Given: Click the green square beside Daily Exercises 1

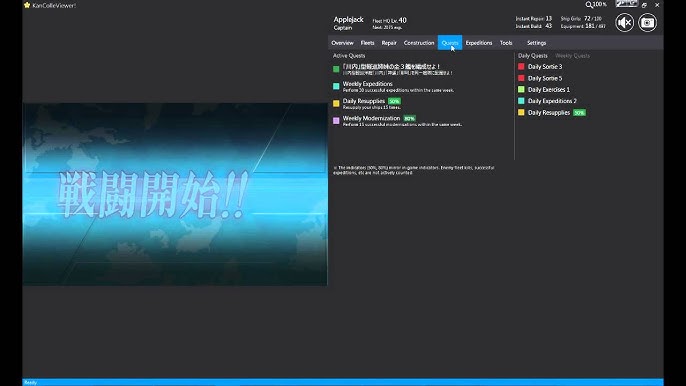Looking at the screenshot, I should (x=521, y=89).
